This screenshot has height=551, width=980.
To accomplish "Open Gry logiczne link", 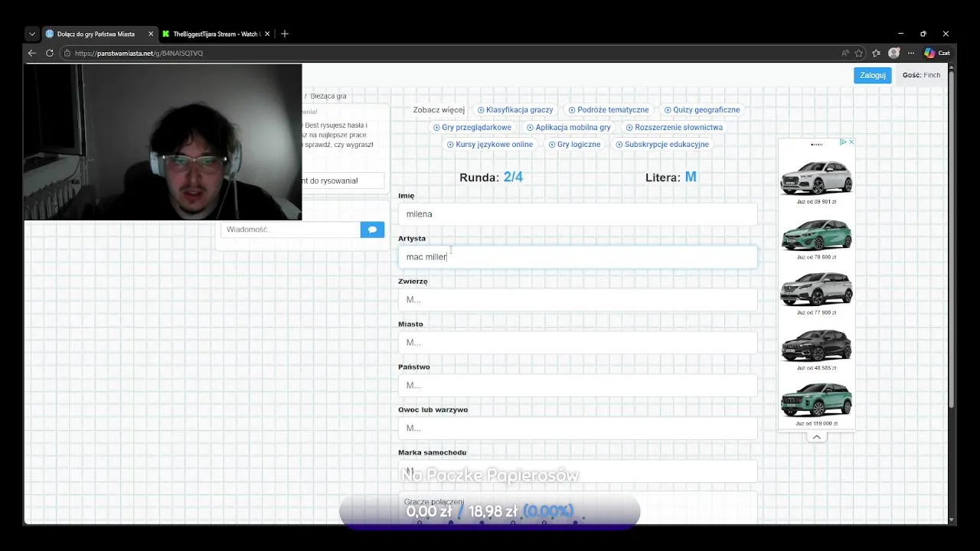I will (575, 144).
